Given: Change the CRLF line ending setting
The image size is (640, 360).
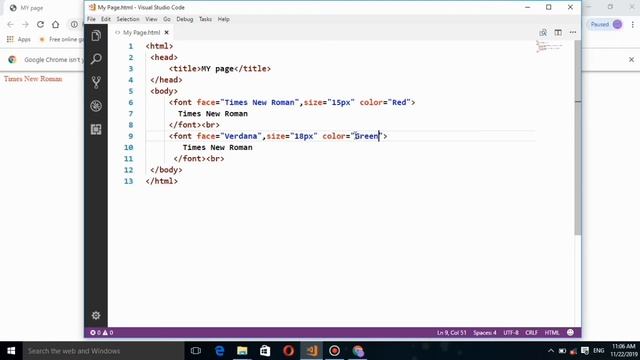Looking at the screenshot, I should (531, 333).
